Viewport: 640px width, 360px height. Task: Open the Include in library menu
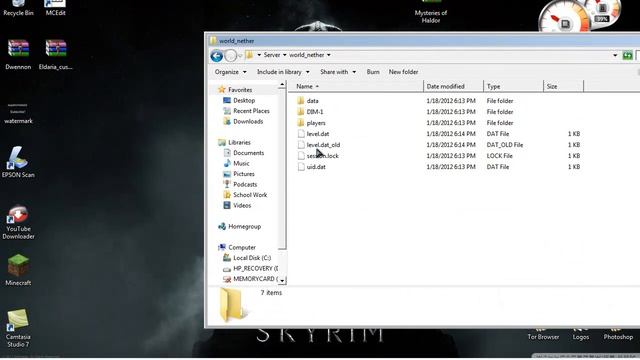point(283,72)
